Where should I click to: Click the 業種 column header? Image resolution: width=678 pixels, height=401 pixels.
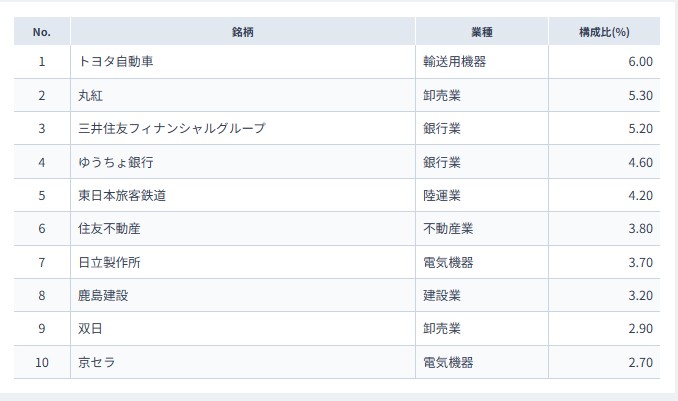[482, 32]
